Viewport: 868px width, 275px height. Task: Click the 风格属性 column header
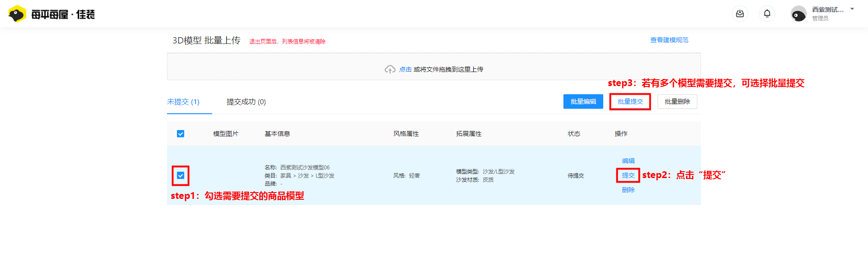406,134
